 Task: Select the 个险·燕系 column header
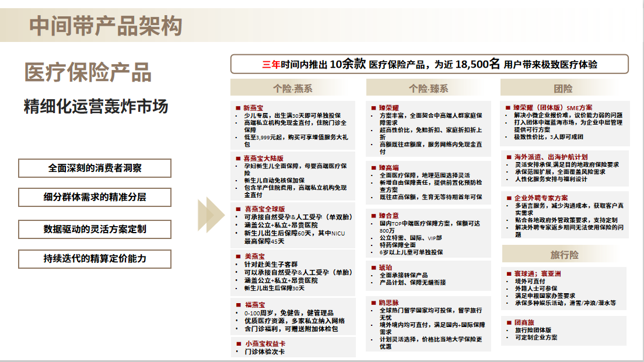[x=293, y=88]
